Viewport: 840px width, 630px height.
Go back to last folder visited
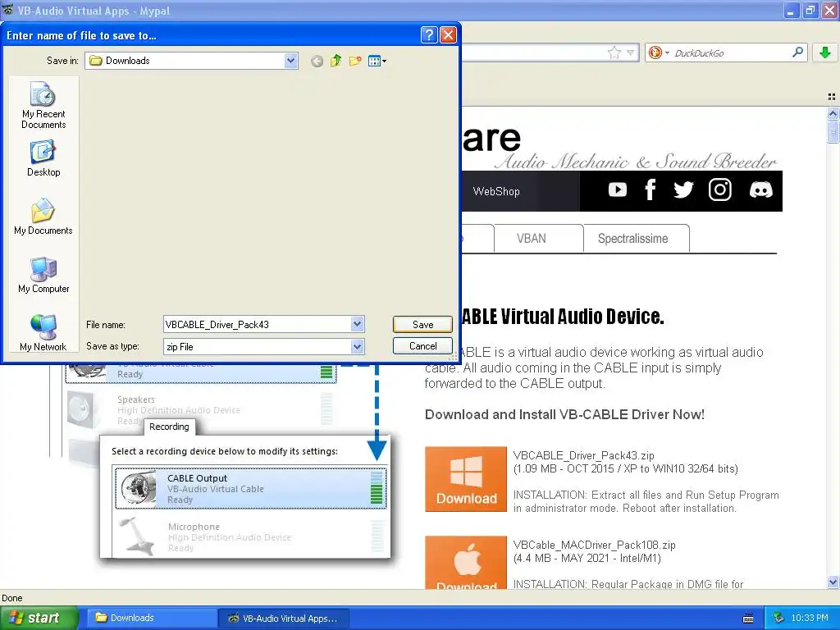[317, 61]
